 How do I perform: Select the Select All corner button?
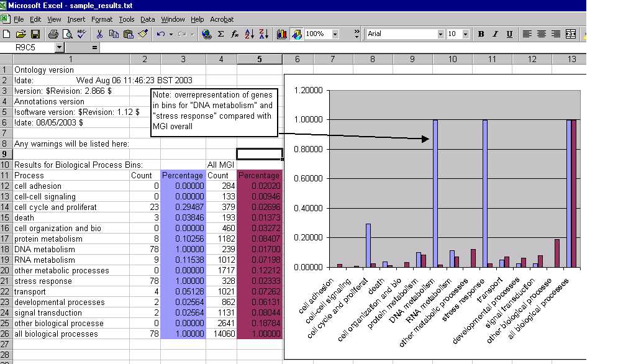click(6, 59)
